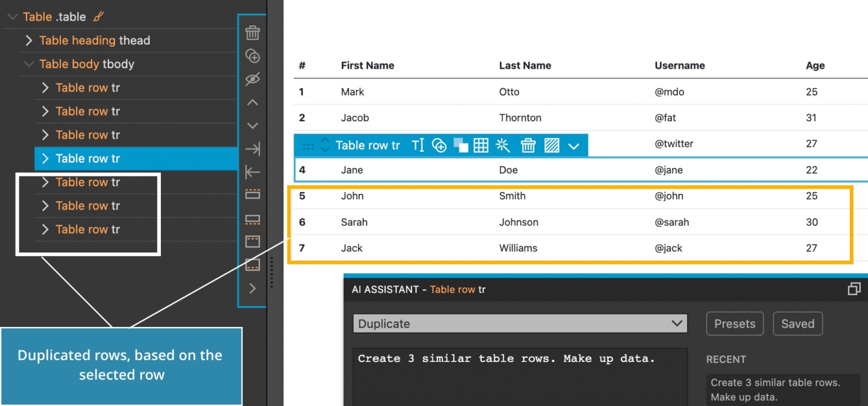Select the recent prompt under RECENT
Screen dimensions: 868x406
pos(783,389)
